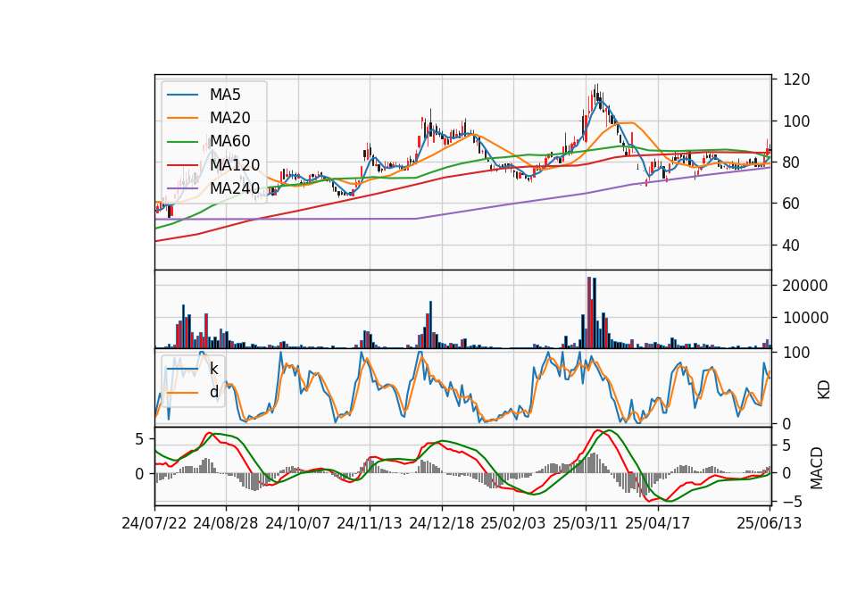Click the MA5 legend label
857x616 pixels.
[225, 95]
